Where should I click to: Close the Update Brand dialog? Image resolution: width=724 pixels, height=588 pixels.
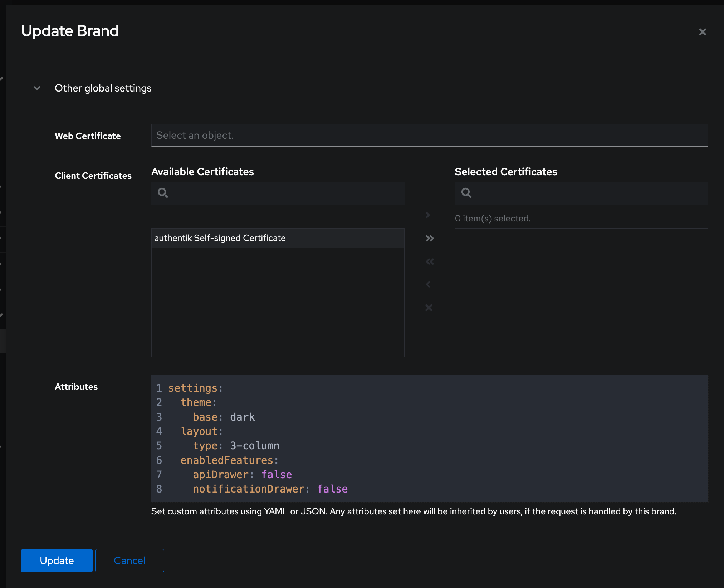702,32
